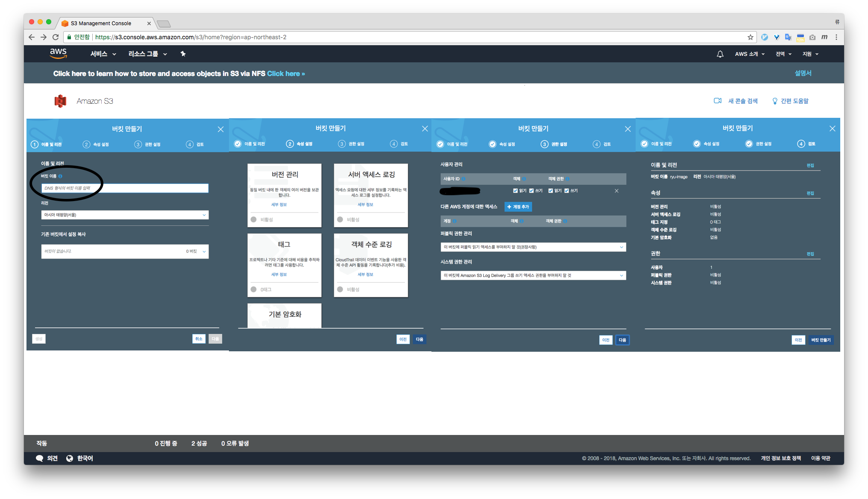Screen dimensions: 868x499
Task: Click the AWS logo icon
Action: 58,53
